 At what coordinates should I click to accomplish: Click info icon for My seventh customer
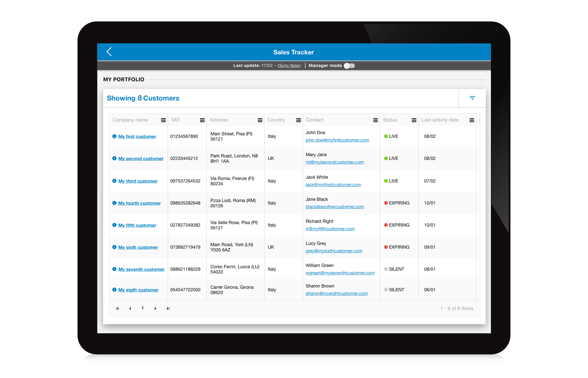114,269
